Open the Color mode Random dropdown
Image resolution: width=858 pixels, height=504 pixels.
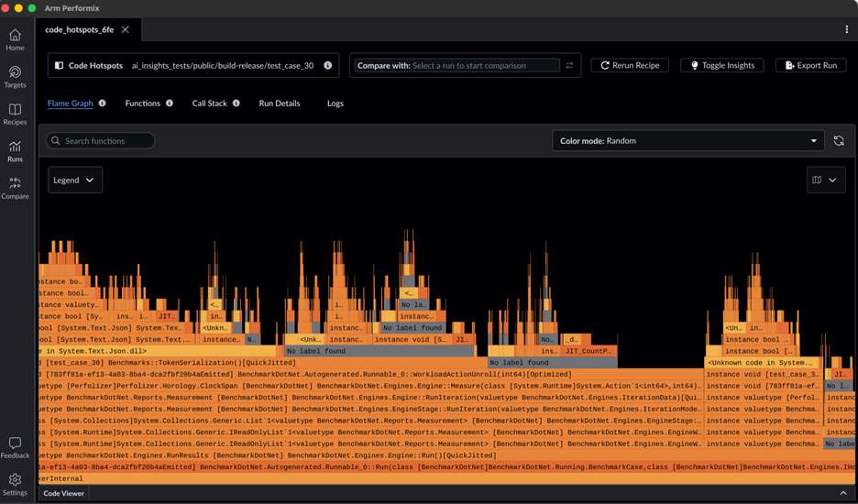[687, 140]
